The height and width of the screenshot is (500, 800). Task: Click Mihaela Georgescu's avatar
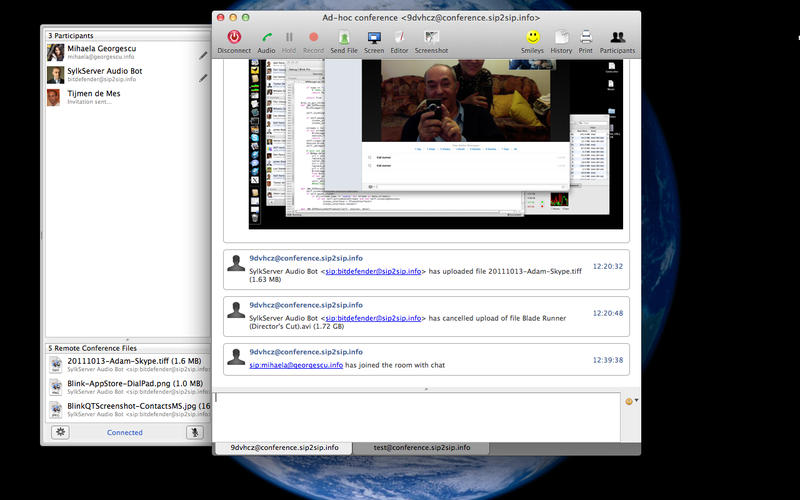[x=55, y=52]
